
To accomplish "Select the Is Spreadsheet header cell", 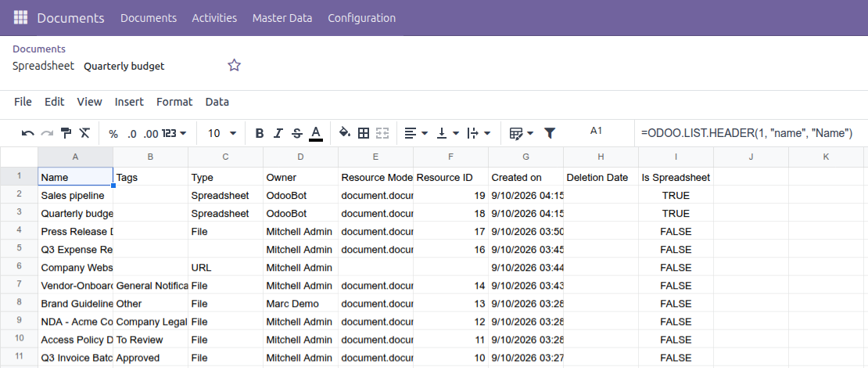I will click(676, 178).
